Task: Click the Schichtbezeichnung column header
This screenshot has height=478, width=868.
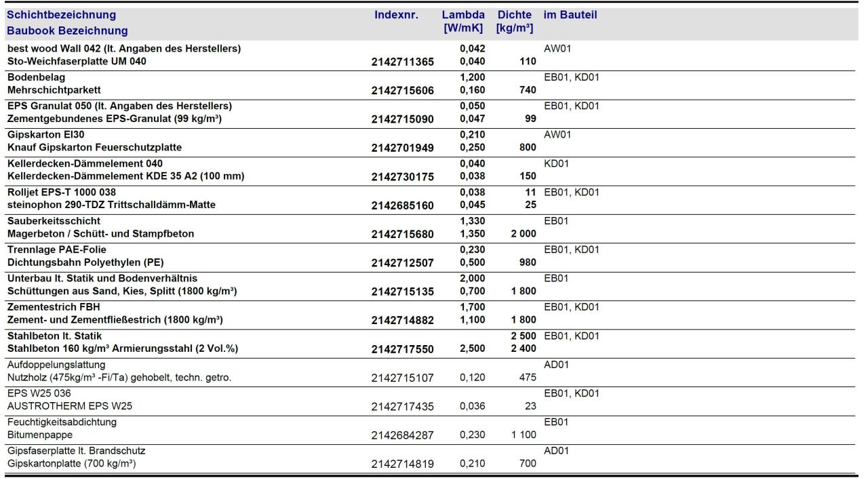Action: [61, 15]
